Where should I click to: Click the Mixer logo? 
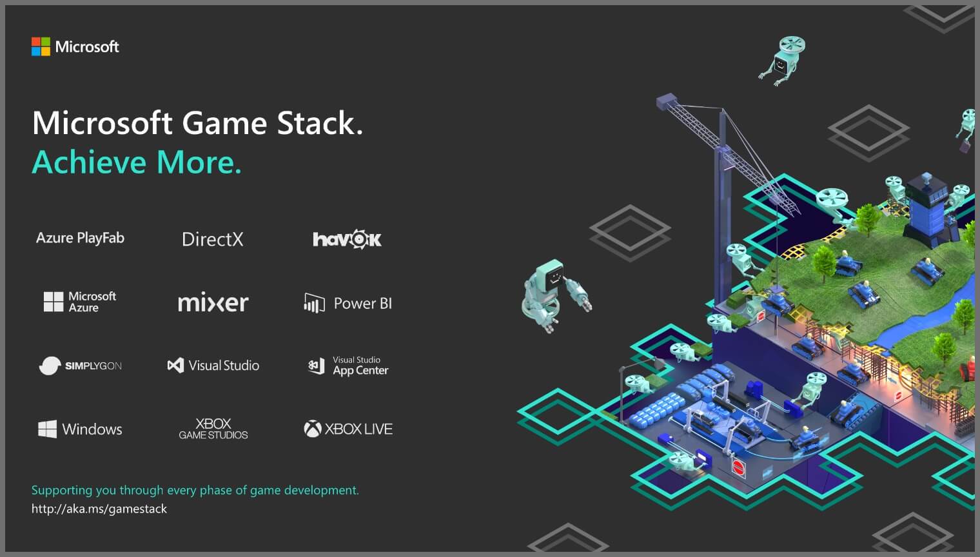pos(213,302)
